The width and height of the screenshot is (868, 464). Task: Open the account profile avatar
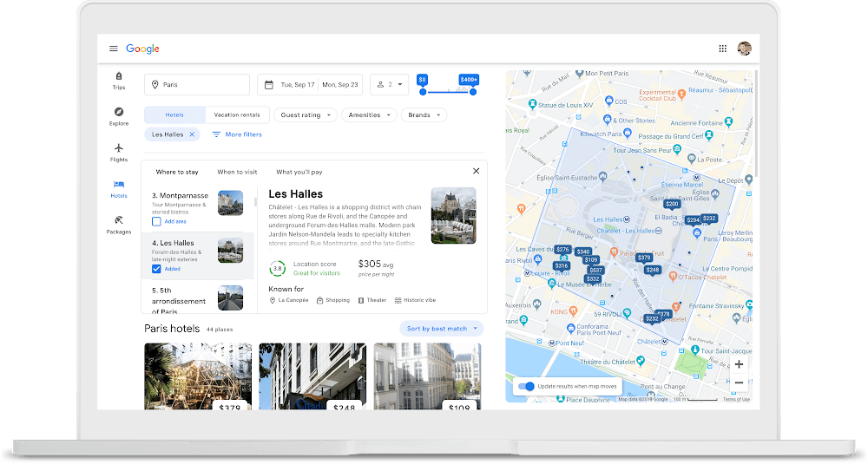(x=744, y=49)
